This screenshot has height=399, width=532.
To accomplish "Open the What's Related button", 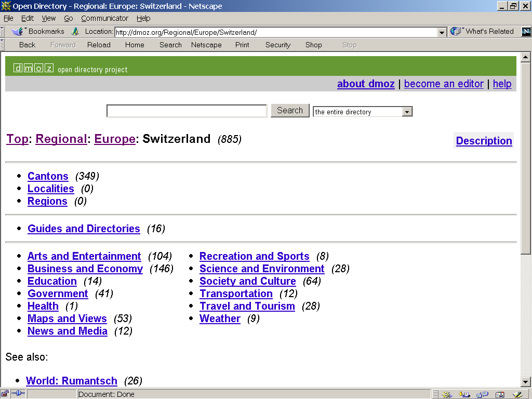I will tap(482, 32).
